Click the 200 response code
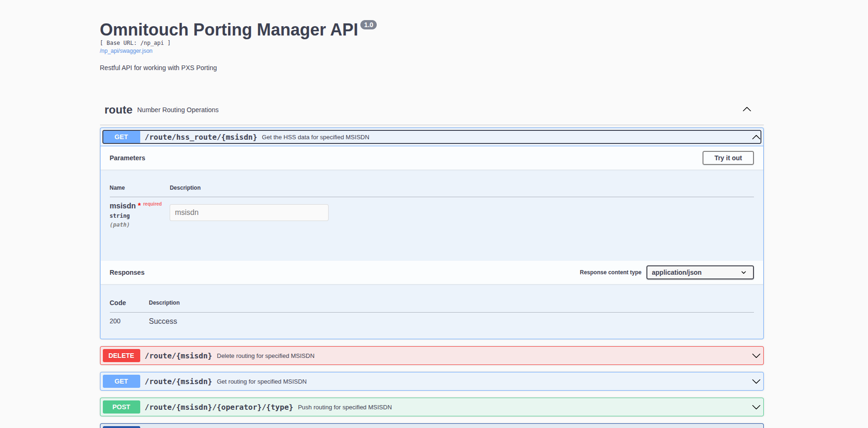 point(115,321)
